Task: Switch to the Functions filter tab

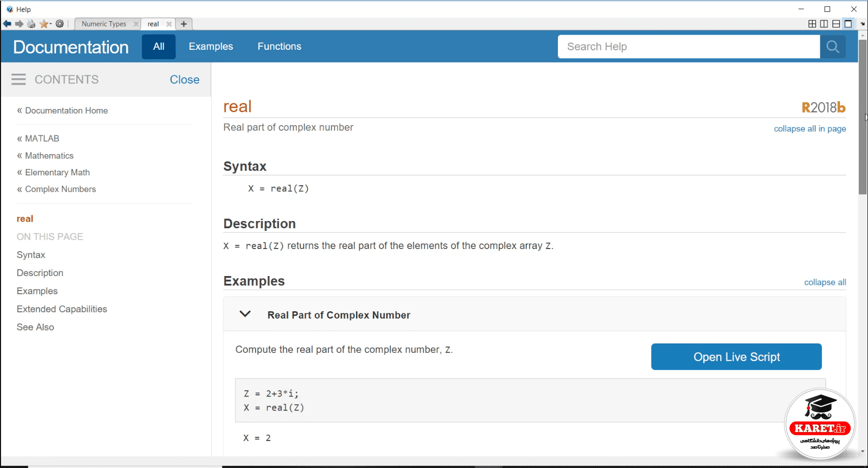Action: pos(279,46)
